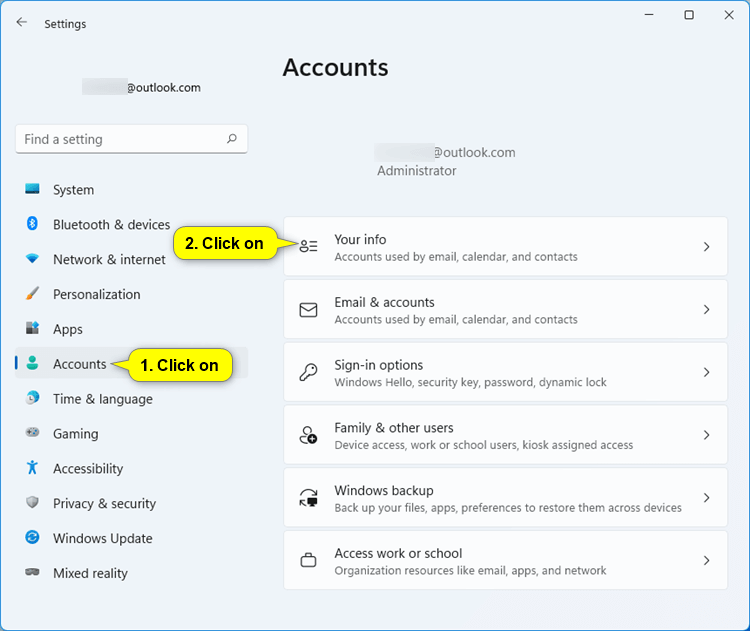Select Network & internet category
Screen dimensions: 750x631
coord(132,259)
